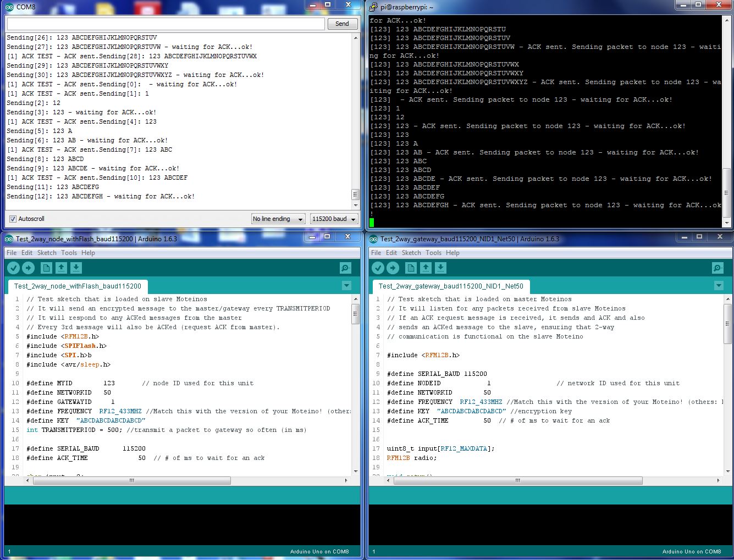The height and width of the screenshot is (560, 734).
Task: Click Save sketch icon in node sketch window
Action: point(76,268)
